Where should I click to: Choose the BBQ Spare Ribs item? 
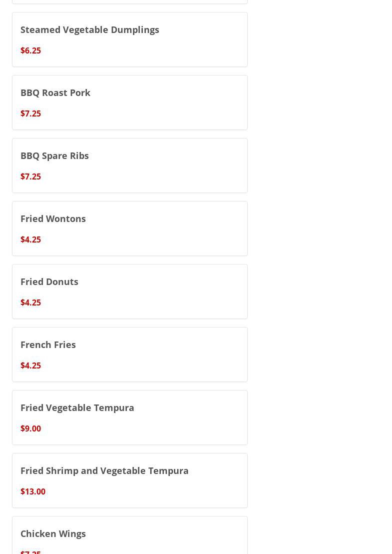pos(54,155)
